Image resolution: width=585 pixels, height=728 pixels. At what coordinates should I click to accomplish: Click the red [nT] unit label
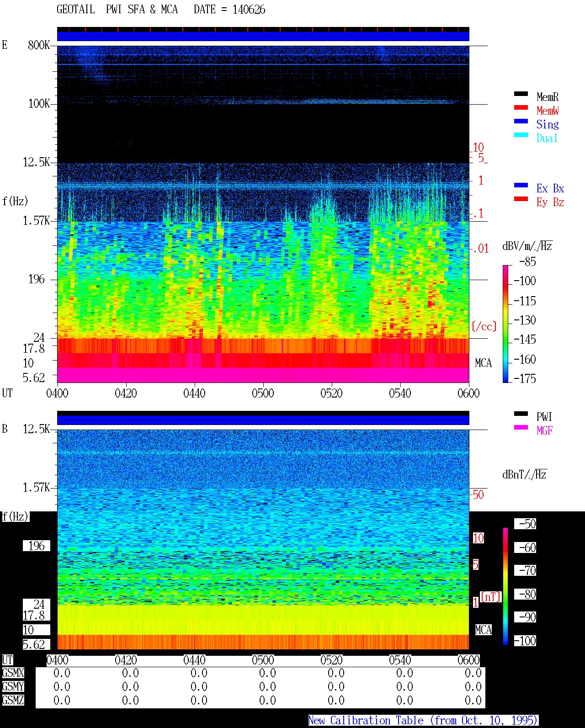coord(491,597)
